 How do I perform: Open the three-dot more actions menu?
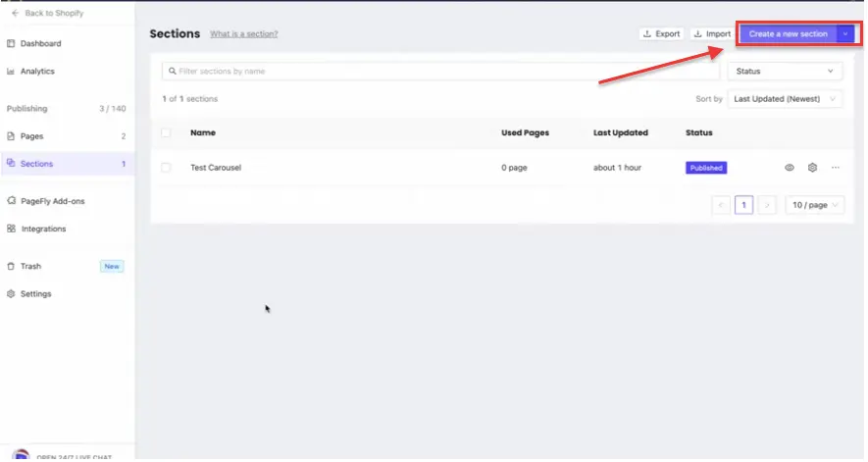click(836, 168)
